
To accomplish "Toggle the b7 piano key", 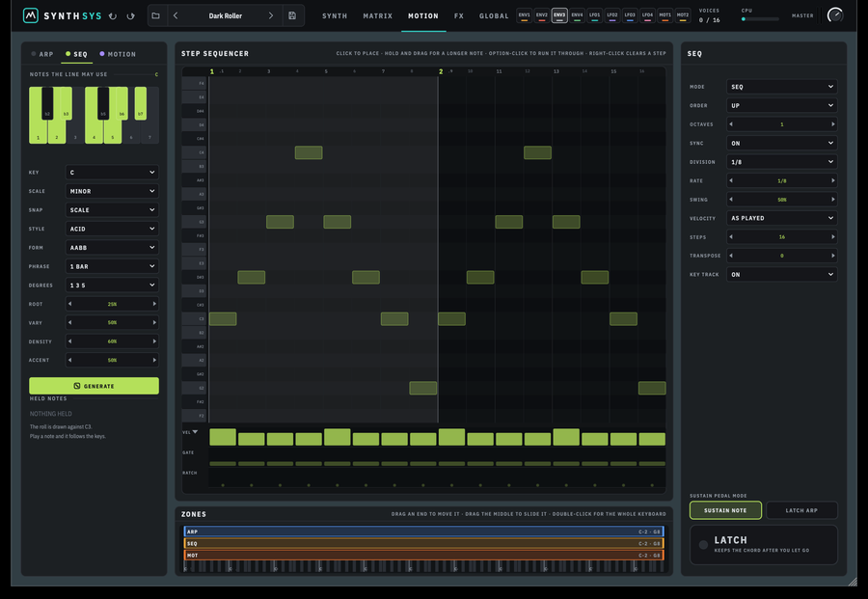I will click(x=141, y=102).
